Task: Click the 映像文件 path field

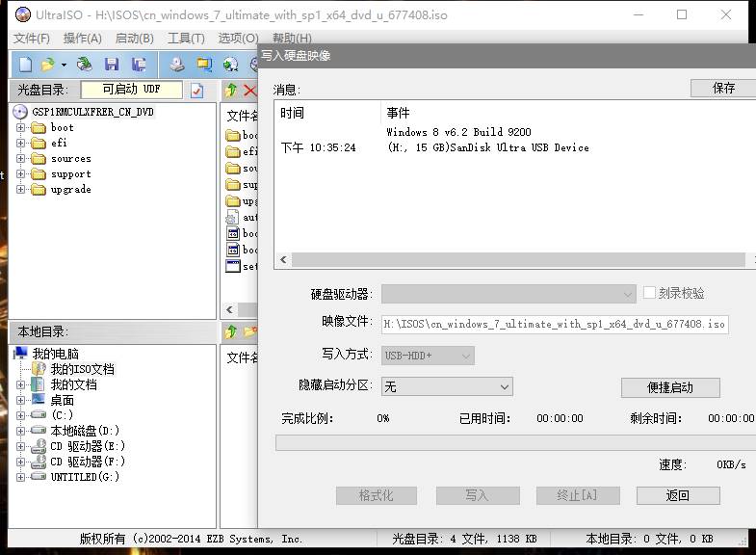Action: (x=555, y=324)
